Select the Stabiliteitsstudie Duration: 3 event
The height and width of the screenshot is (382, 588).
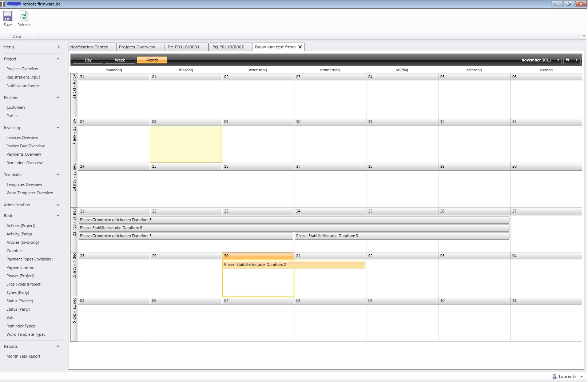pyautogui.click(x=402, y=236)
